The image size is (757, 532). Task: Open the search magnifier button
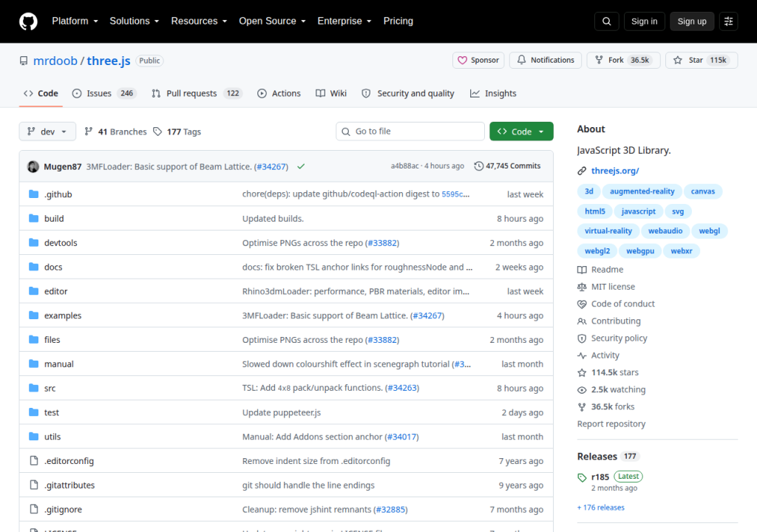[606, 21]
